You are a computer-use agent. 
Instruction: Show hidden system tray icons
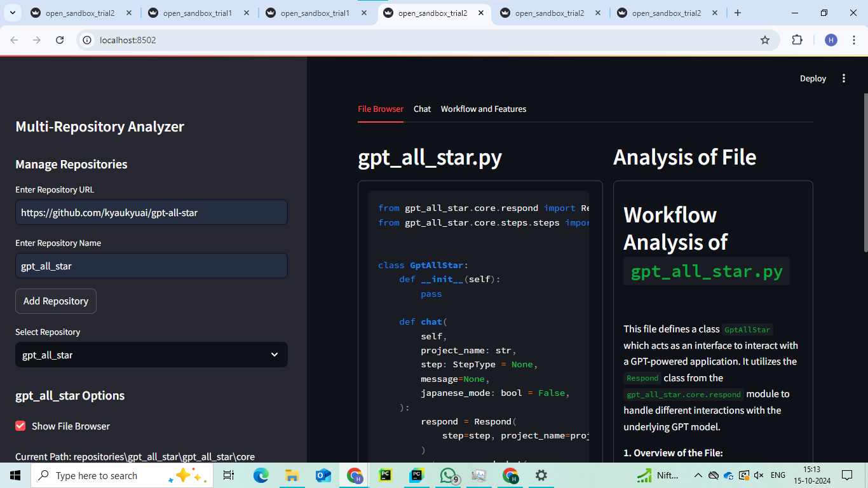(x=698, y=475)
